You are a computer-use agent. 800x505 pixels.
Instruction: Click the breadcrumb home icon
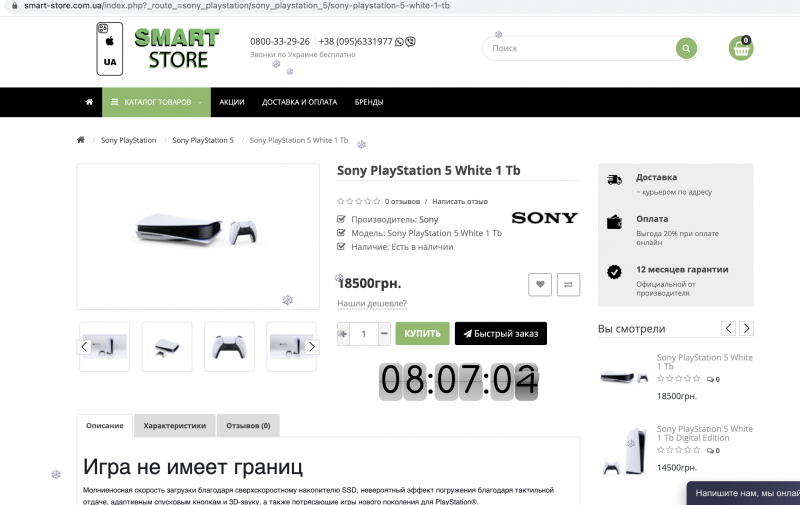[x=81, y=140]
